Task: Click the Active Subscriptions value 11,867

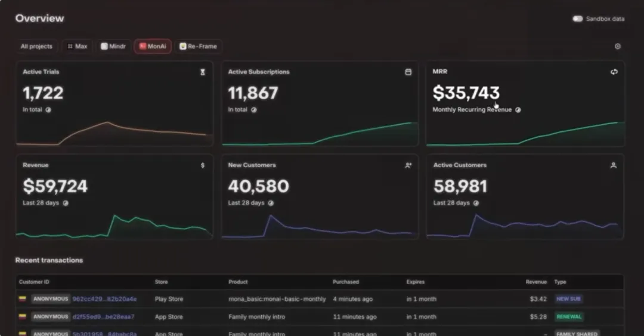Action: point(253,93)
